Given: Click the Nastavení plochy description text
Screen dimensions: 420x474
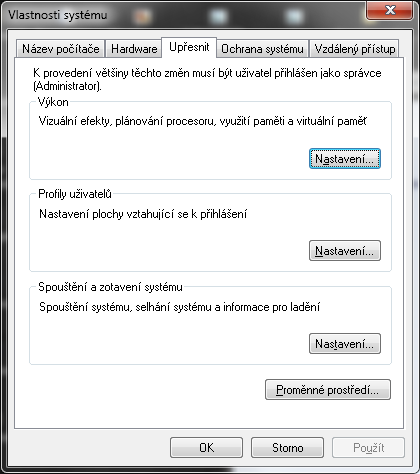Looking at the screenshot, I should point(143,214).
